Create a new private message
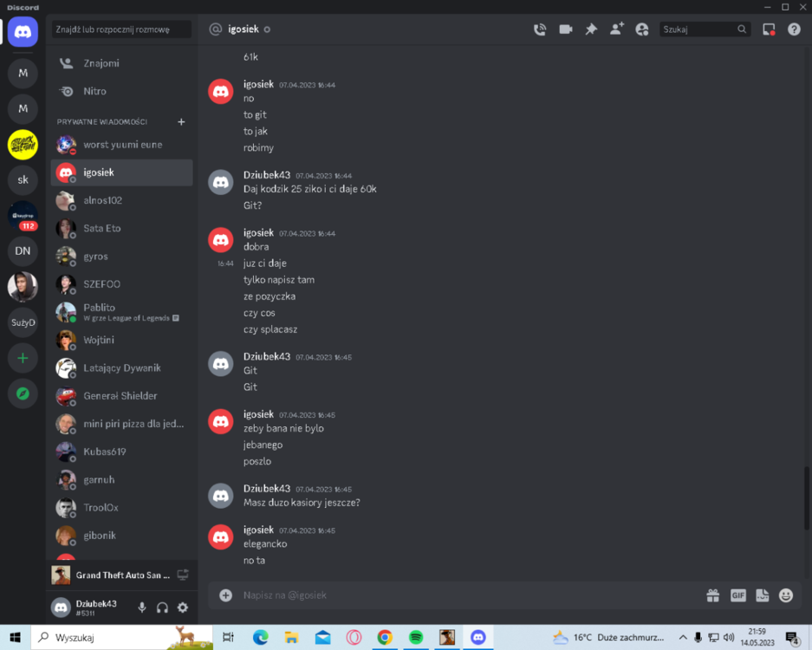The image size is (812, 650). pos(181,121)
